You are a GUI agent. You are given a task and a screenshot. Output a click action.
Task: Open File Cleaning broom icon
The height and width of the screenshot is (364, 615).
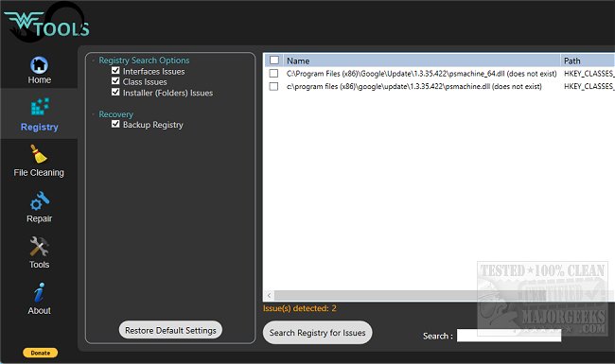[x=39, y=153]
